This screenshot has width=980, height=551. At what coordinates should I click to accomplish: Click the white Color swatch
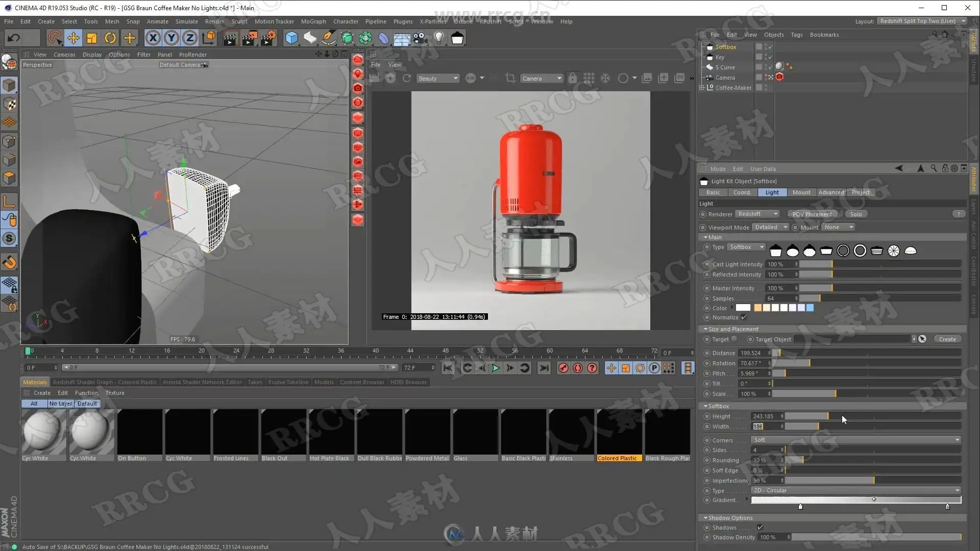pyautogui.click(x=743, y=308)
